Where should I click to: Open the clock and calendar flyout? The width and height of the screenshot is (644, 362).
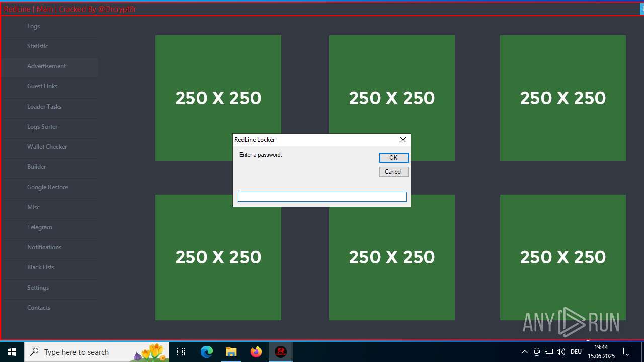pos(601,352)
